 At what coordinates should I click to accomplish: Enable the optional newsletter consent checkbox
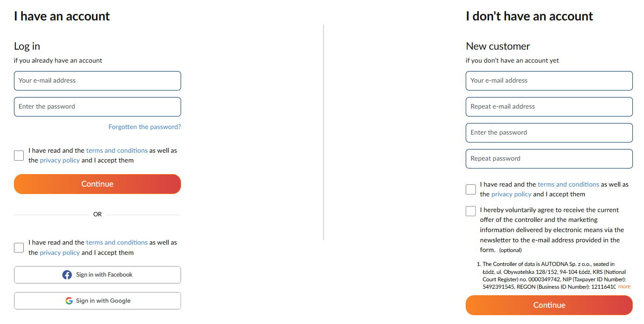pos(471,211)
